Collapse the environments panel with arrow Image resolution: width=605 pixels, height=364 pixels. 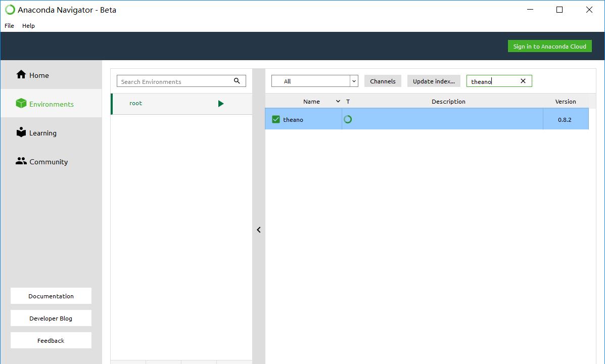(x=259, y=230)
